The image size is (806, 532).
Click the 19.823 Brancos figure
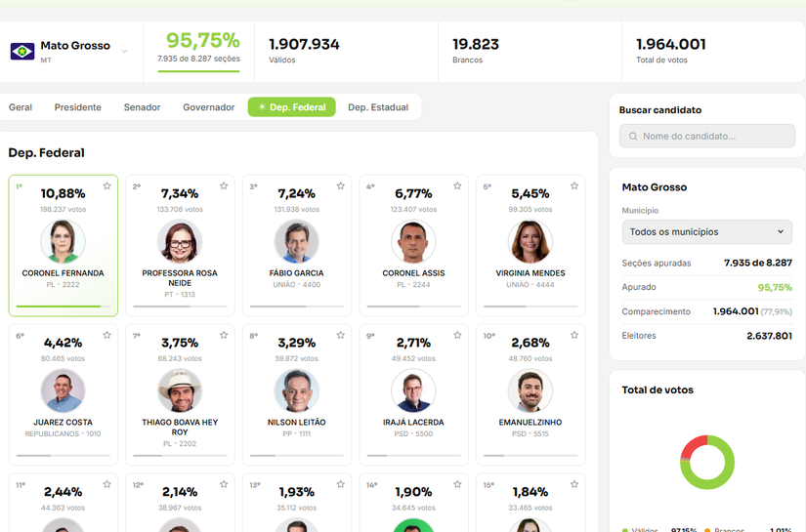pyautogui.click(x=476, y=44)
